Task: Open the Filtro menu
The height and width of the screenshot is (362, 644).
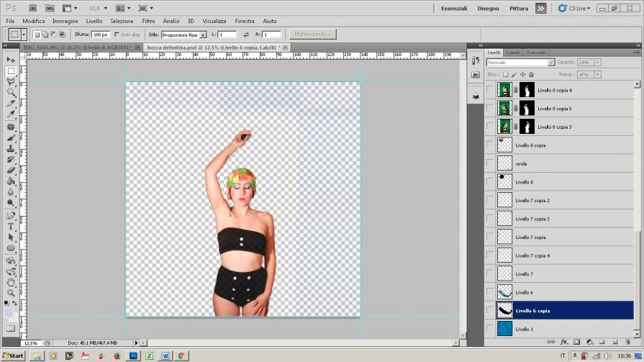Action: pos(148,21)
